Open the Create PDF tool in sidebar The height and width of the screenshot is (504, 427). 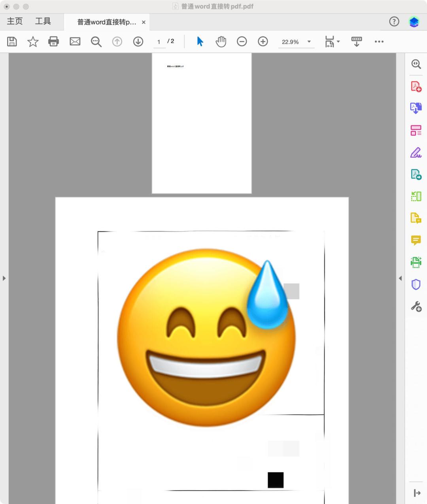tap(416, 86)
